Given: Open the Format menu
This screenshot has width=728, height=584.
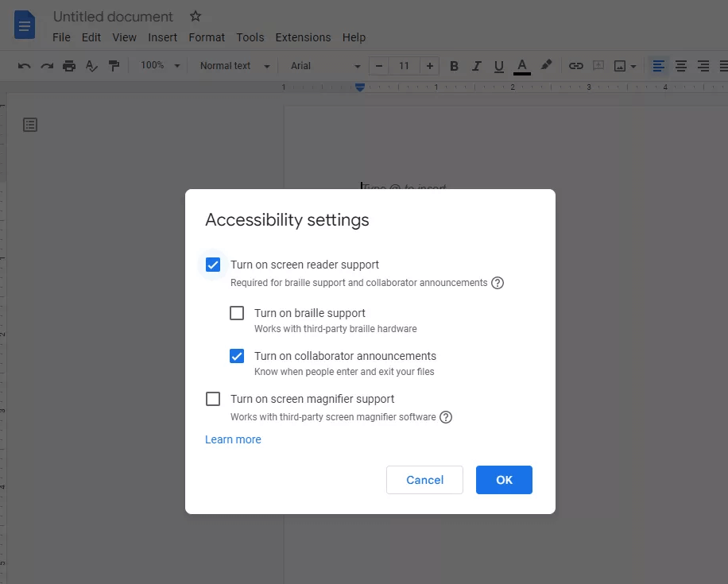Looking at the screenshot, I should point(206,37).
